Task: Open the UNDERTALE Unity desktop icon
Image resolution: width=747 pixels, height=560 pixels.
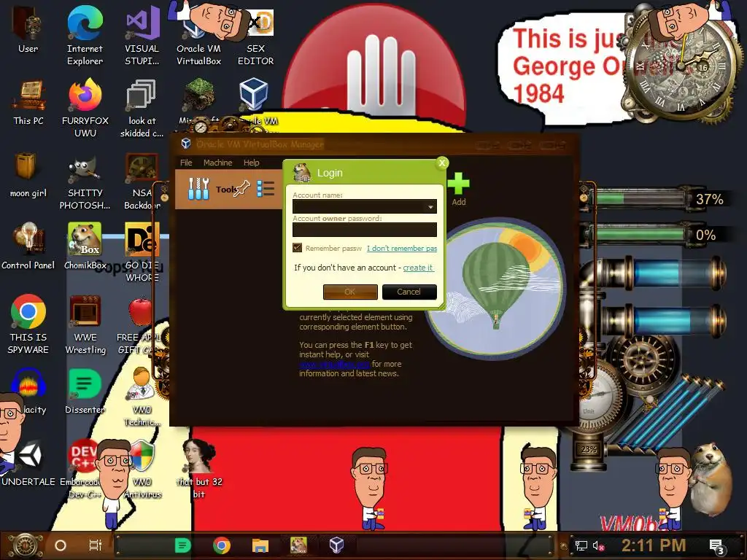Action: tap(28, 463)
